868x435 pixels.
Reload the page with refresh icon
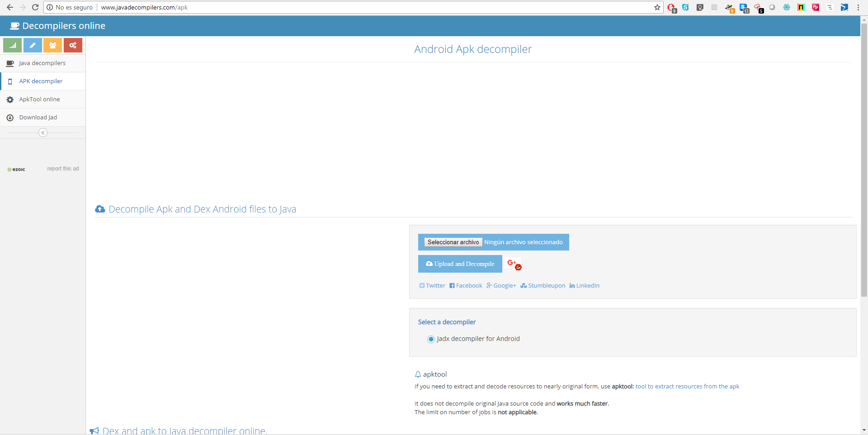pyautogui.click(x=35, y=7)
